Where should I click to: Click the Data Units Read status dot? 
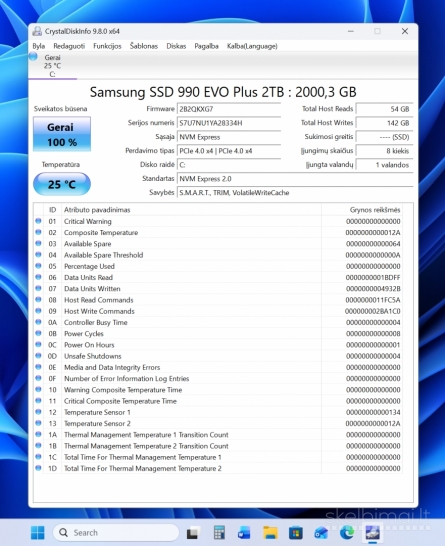38,277
